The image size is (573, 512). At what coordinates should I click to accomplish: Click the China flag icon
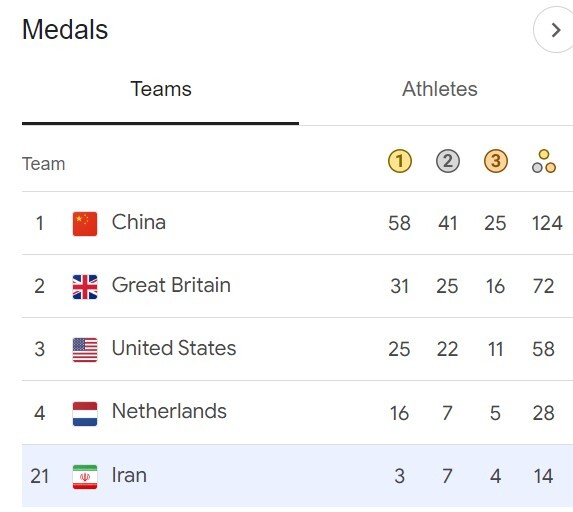pos(85,224)
